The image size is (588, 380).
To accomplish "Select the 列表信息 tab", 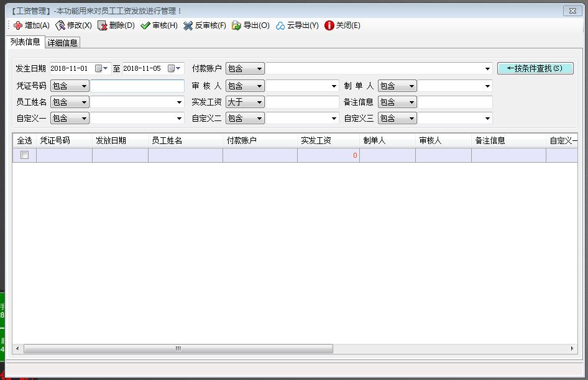I will tap(25, 42).
